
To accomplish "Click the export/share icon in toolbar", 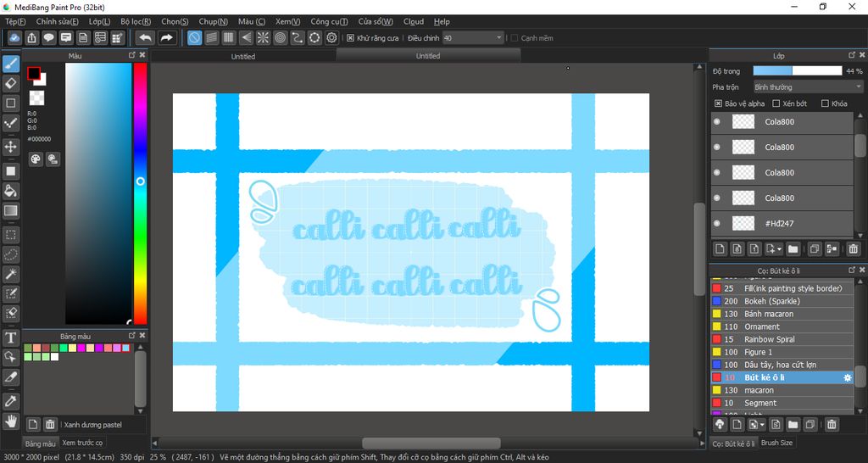I will click(31, 37).
